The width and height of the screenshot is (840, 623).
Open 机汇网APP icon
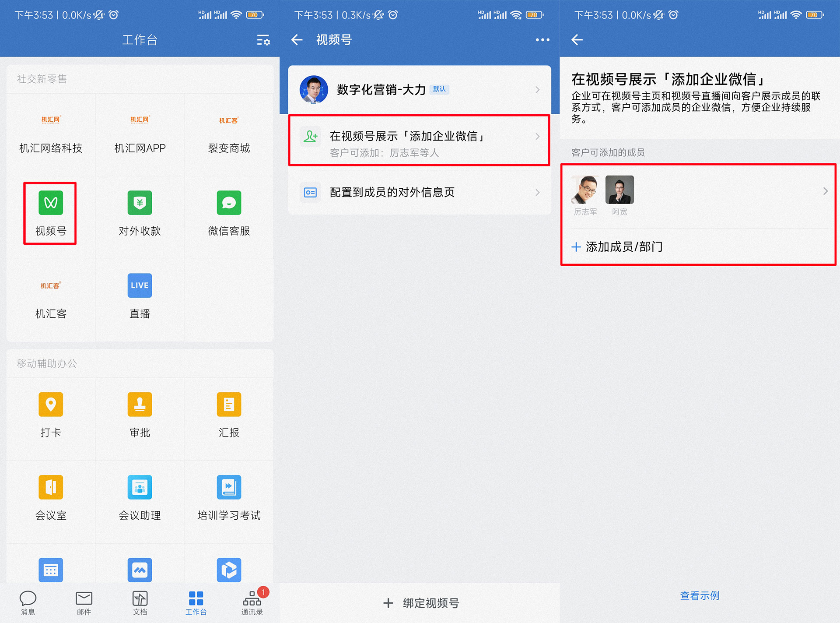(140, 120)
